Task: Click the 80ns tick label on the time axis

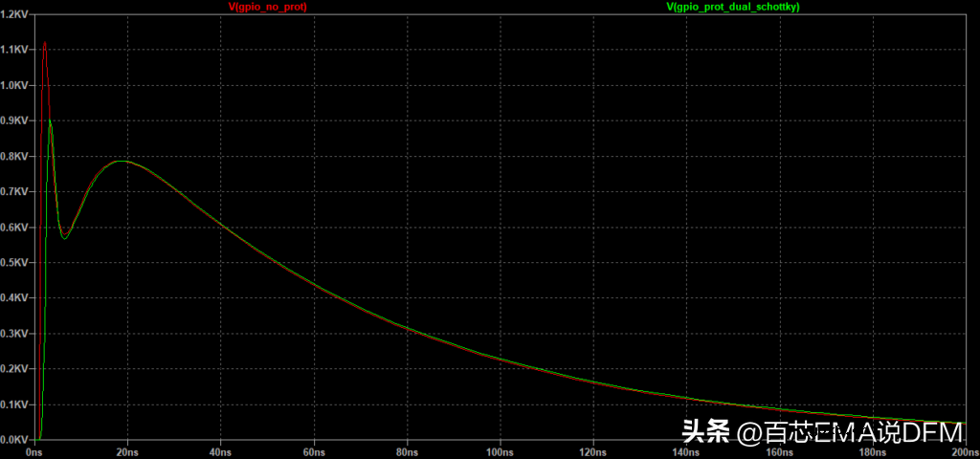Action: pyautogui.click(x=406, y=451)
